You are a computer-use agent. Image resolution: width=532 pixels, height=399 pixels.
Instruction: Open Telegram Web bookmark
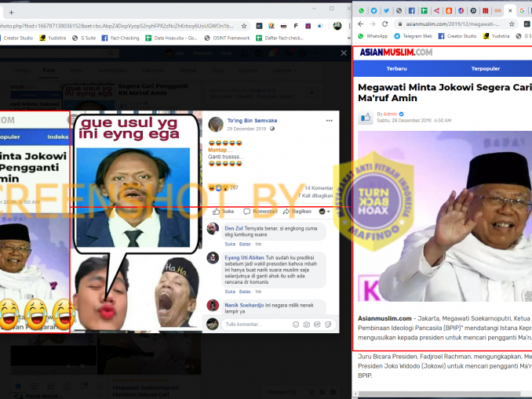pyautogui.click(x=413, y=36)
